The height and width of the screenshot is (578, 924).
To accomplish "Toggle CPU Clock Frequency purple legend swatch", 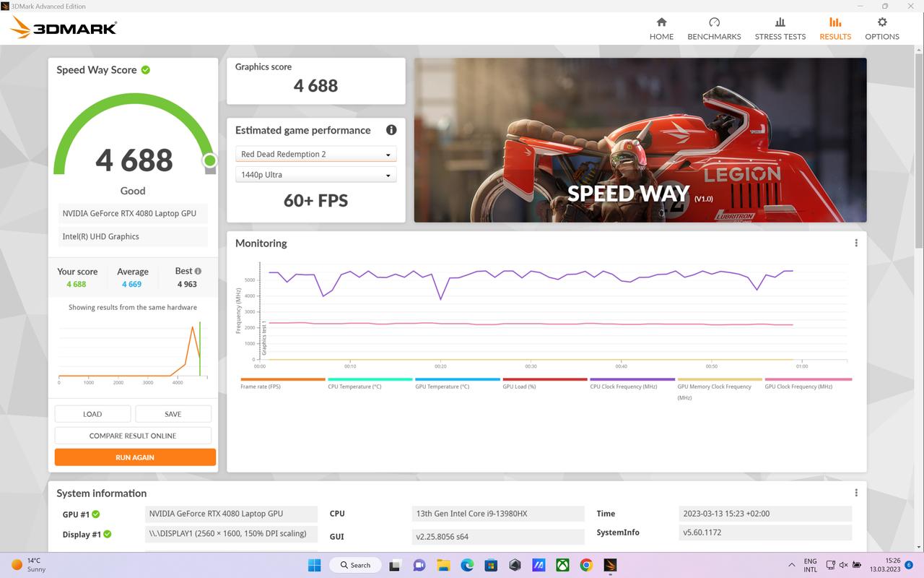I will click(632, 379).
